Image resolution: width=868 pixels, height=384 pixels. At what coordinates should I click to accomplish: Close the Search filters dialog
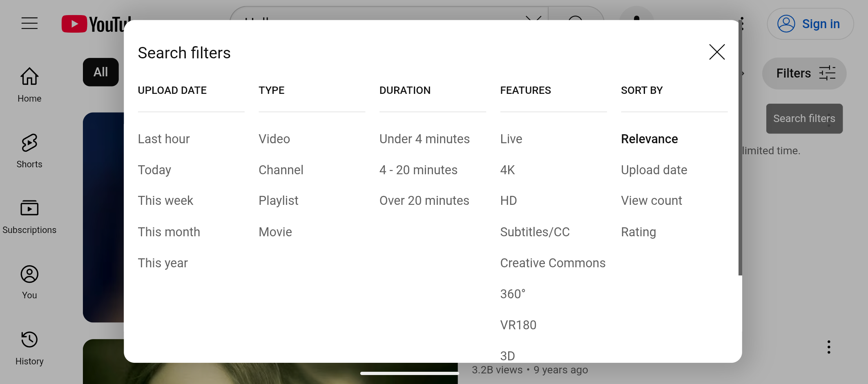coord(717,52)
